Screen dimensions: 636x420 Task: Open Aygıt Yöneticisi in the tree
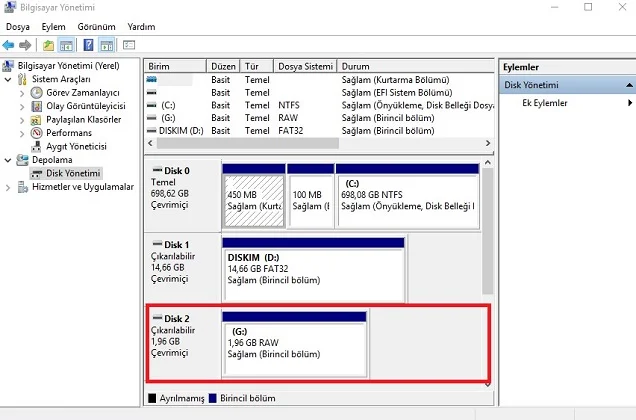tap(76, 146)
